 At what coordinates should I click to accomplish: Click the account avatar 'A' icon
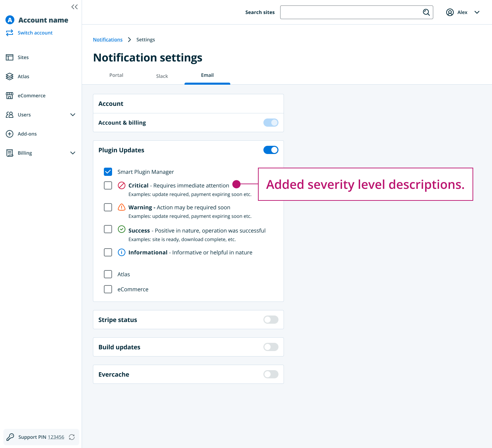(10, 20)
